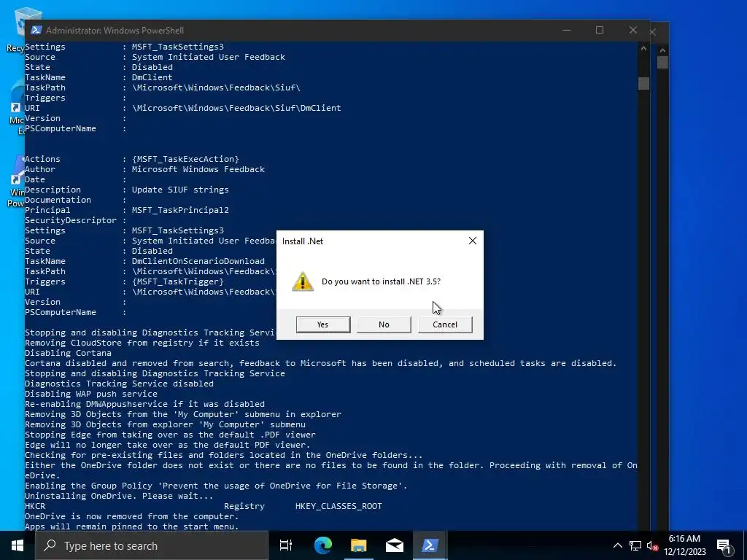This screenshot has width=747, height=560.
Task: Click "Removing 3D Objects from explorer 'My Computer' submenu"
Action: click(166, 424)
